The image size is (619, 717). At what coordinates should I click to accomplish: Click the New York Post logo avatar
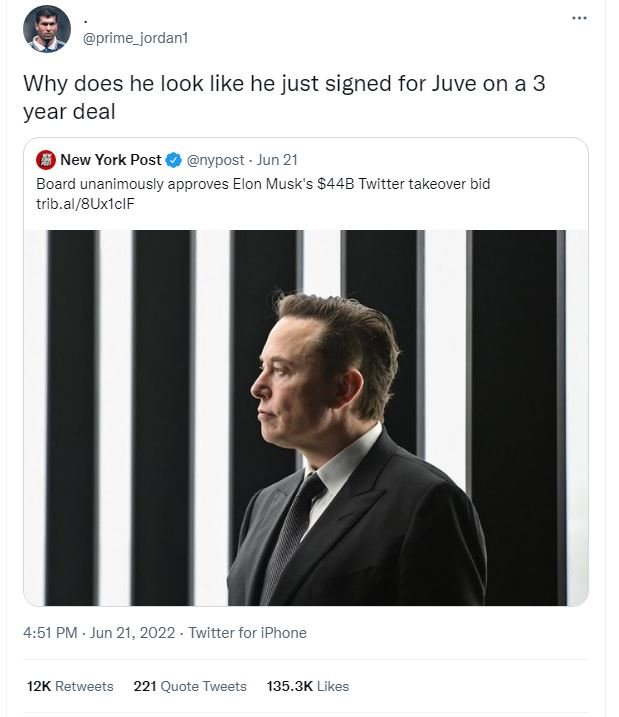coord(45,160)
